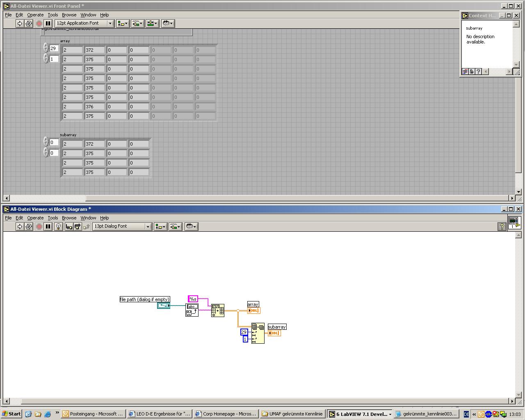
Task: Switch to Posteingang - Microsoft taskbar button
Action: click(93, 414)
